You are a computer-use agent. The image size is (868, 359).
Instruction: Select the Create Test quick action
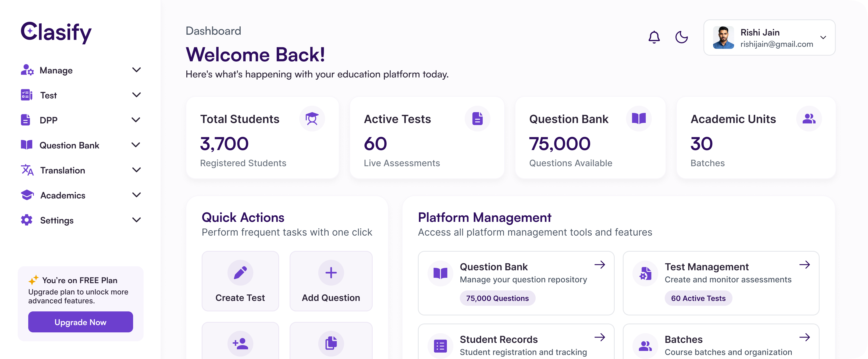[240, 281]
